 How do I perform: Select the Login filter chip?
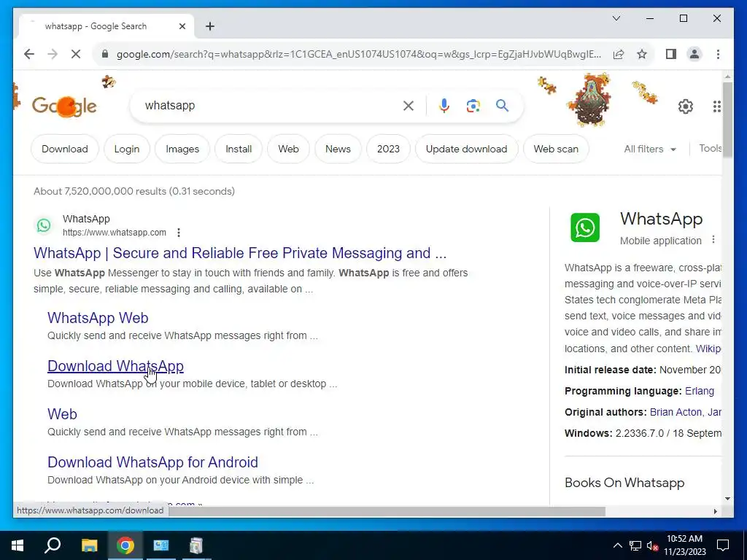click(x=127, y=149)
